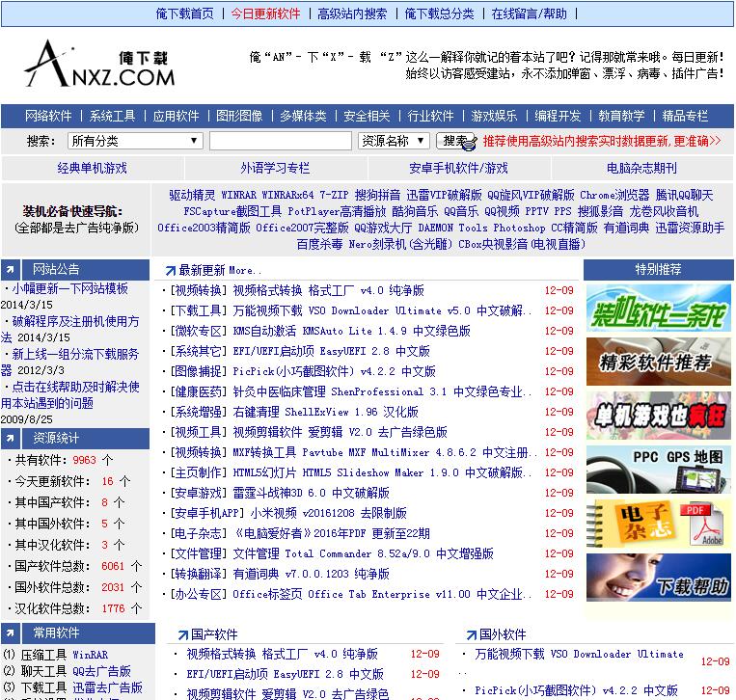Open Chrome浏览器 quick link
736x700 pixels.
pyautogui.click(x=614, y=195)
